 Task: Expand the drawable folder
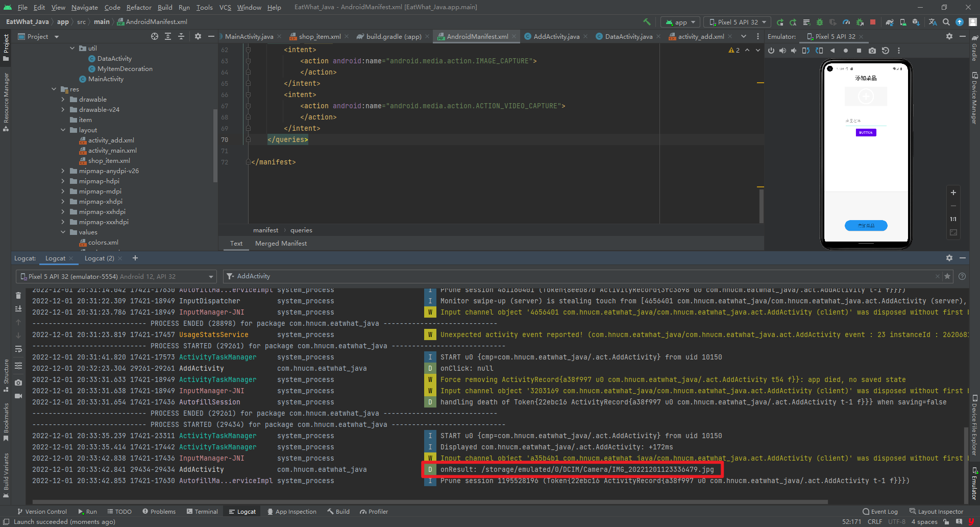point(63,100)
